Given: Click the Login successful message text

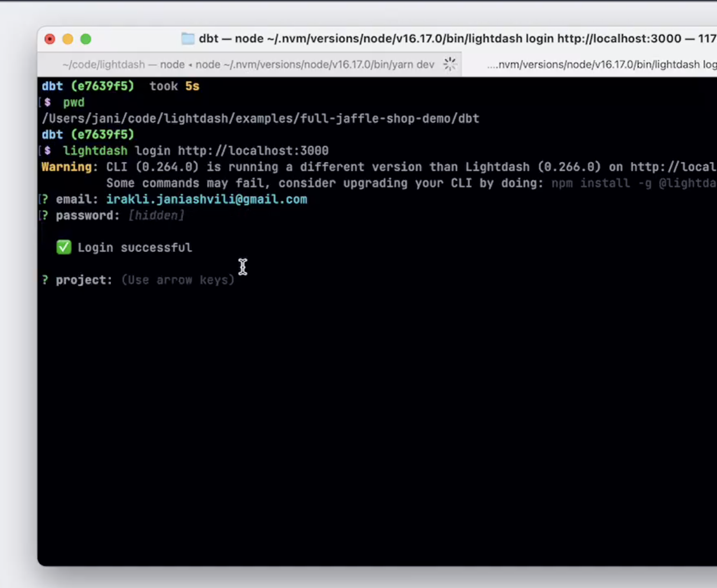Looking at the screenshot, I should 135,247.
